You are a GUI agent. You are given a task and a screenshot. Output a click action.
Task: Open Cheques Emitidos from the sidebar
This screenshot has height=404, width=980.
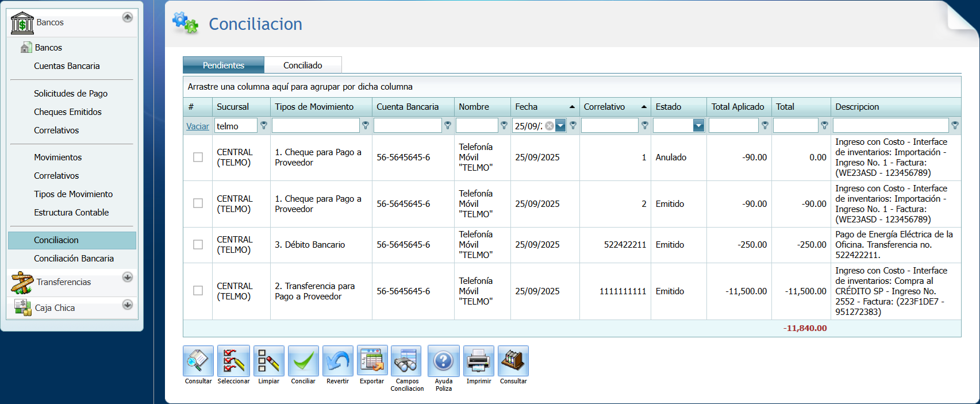click(68, 112)
